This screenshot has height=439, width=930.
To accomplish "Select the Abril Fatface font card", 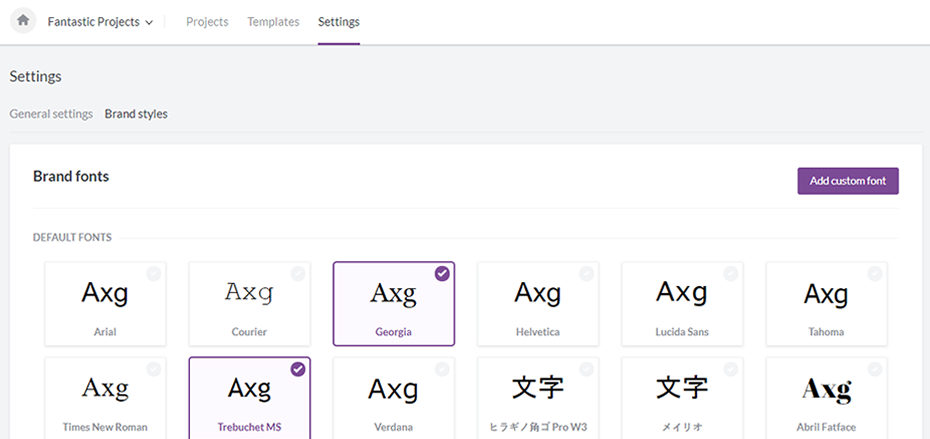I will click(x=826, y=398).
